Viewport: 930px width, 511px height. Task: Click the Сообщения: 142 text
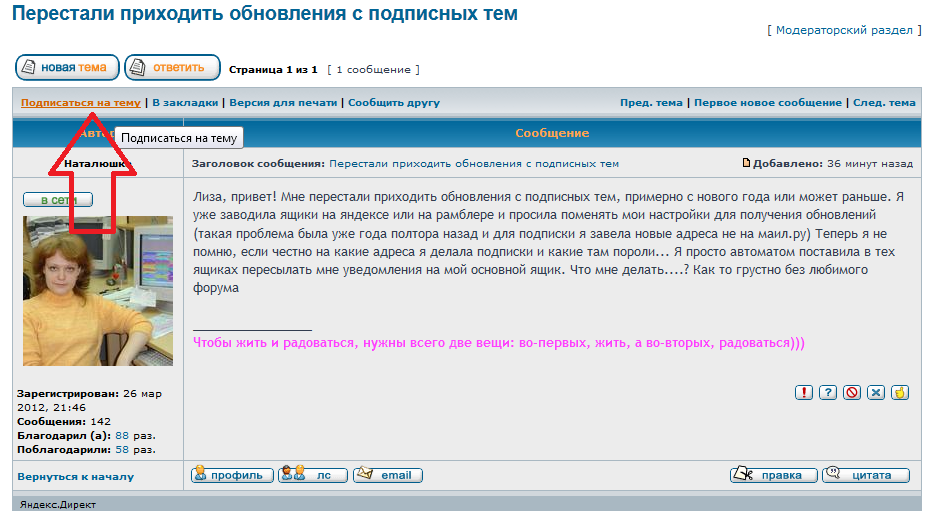[64, 421]
